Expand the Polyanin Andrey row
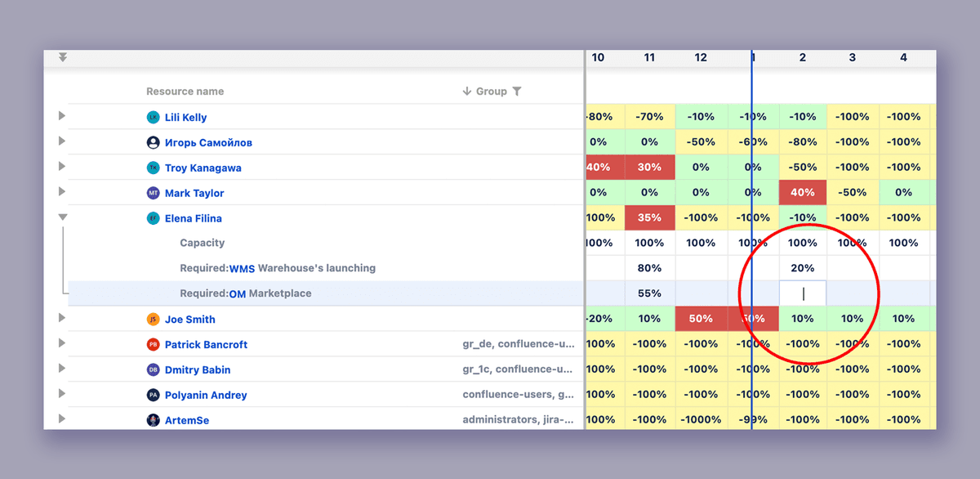The width and height of the screenshot is (980, 479). (x=62, y=394)
